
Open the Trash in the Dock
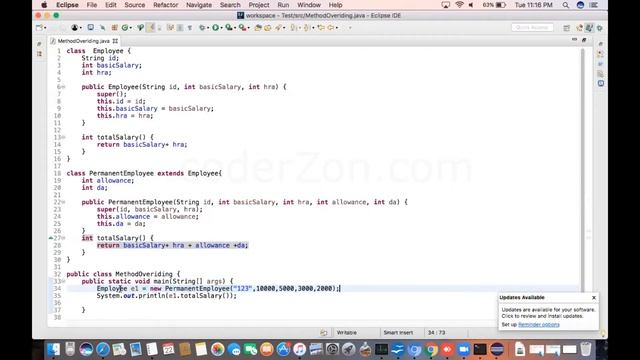click(586, 349)
